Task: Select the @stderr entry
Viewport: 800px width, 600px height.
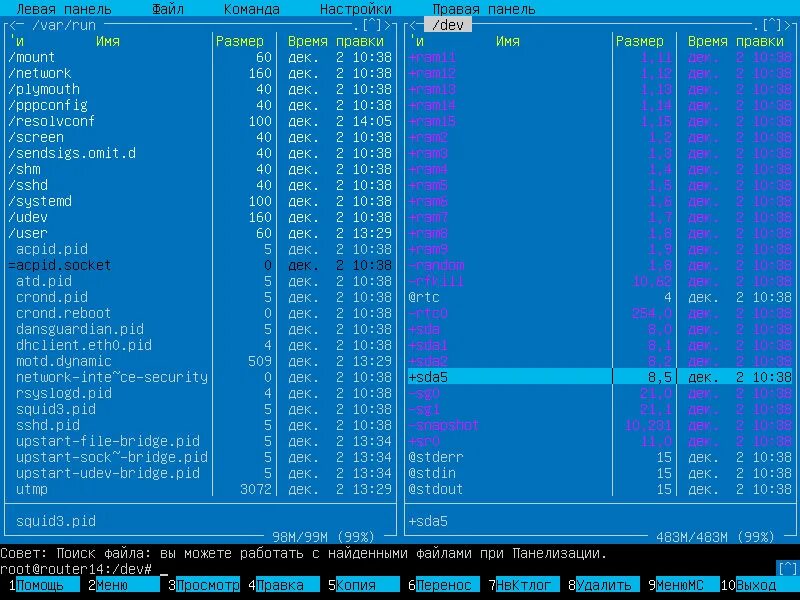Action: [x=600, y=457]
